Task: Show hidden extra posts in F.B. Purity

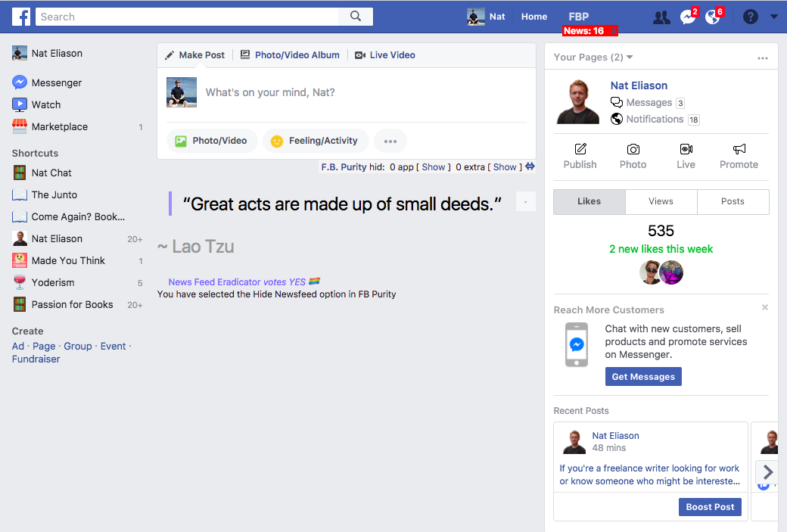Action: point(505,166)
